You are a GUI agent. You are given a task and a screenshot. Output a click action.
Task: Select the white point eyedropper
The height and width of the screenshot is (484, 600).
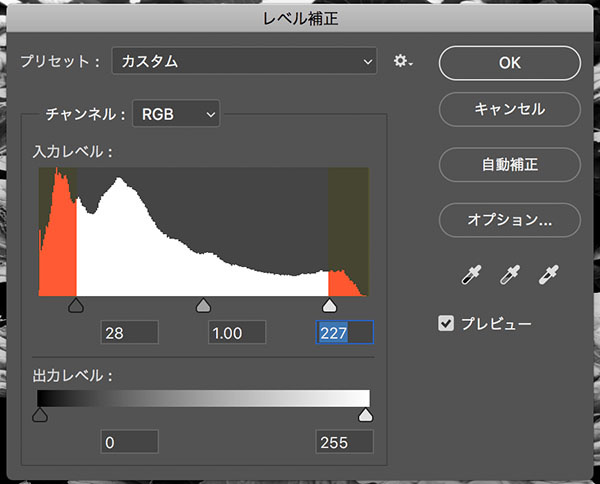548,275
